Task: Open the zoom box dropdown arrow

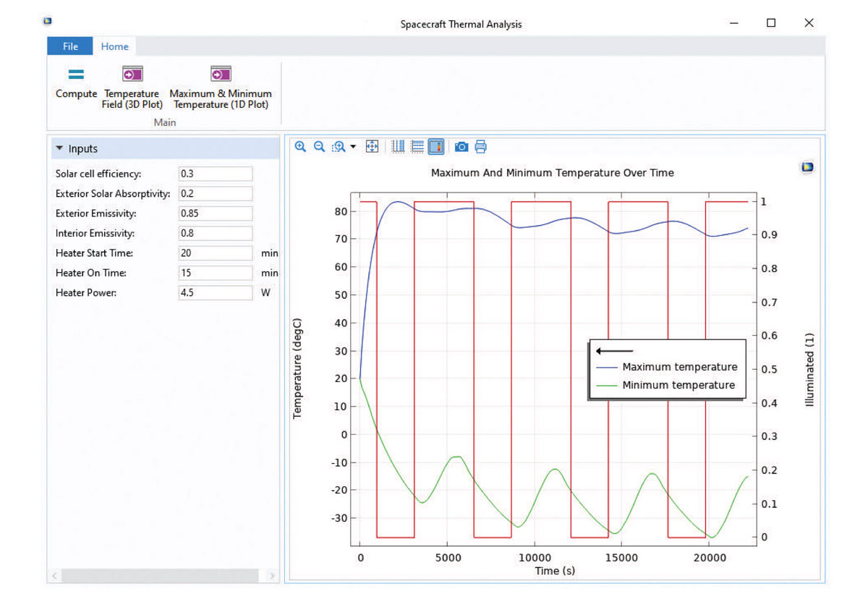Action: 353,147
